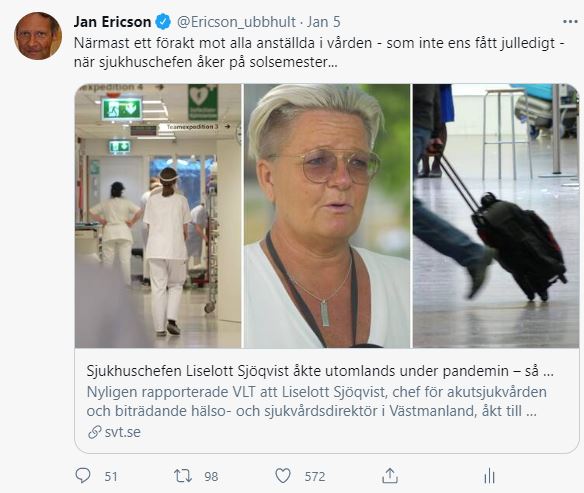
Task: Open the share upload icon
Action: click(390, 476)
